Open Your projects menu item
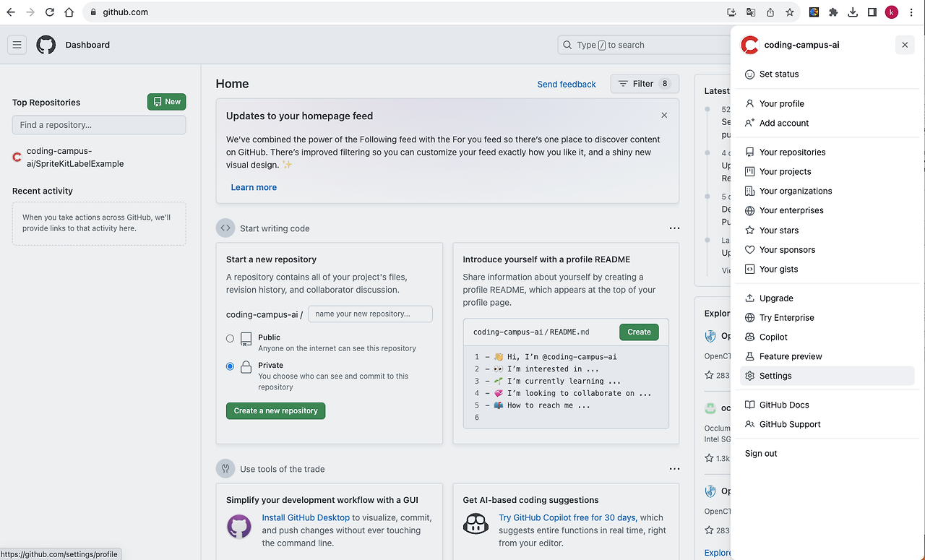The height and width of the screenshot is (560, 925). click(827, 172)
